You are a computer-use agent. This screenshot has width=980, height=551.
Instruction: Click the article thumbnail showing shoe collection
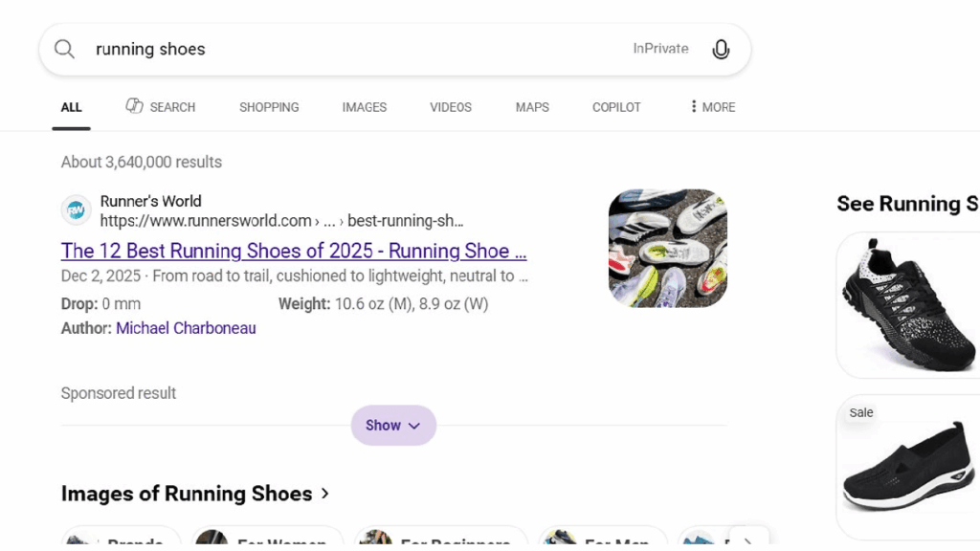point(667,247)
